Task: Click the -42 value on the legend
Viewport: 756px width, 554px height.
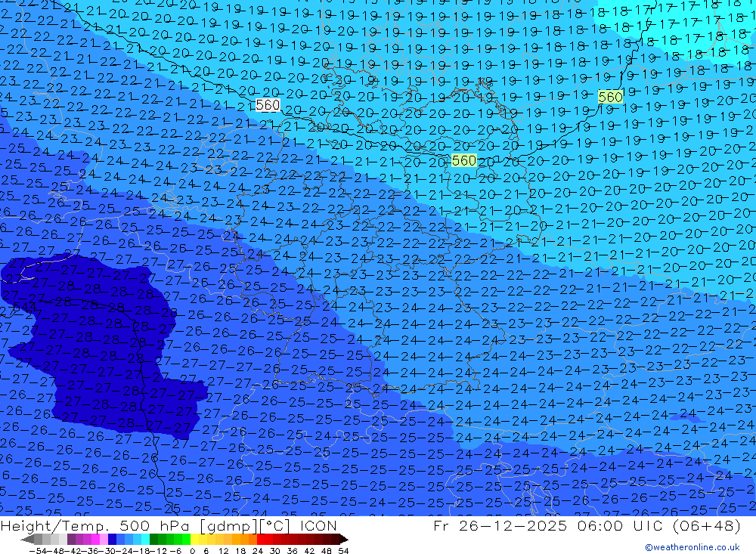Action: [73, 551]
